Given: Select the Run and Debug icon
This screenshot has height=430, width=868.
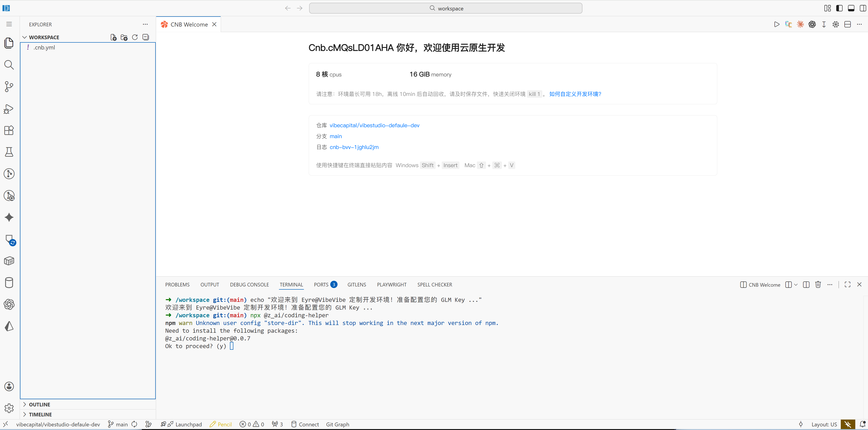Looking at the screenshot, I should tap(9, 108).
